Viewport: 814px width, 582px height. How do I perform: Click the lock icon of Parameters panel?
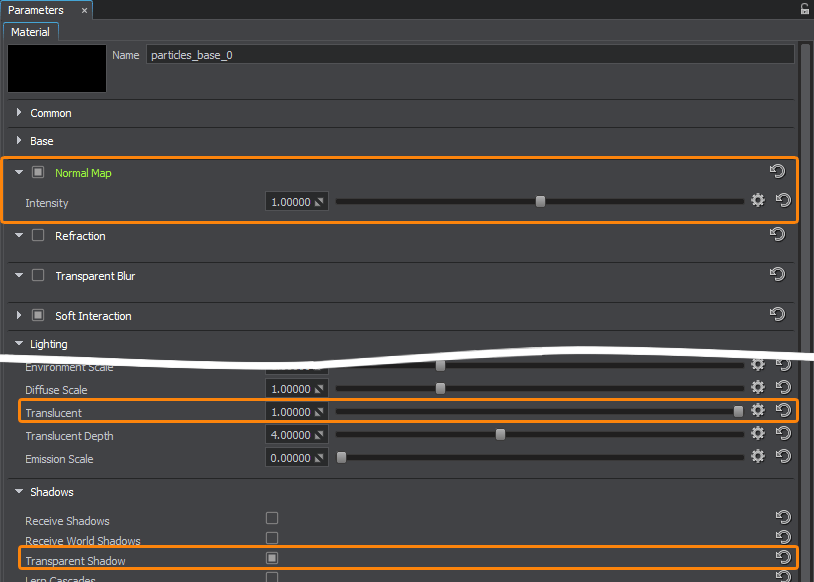click(805, 9)
